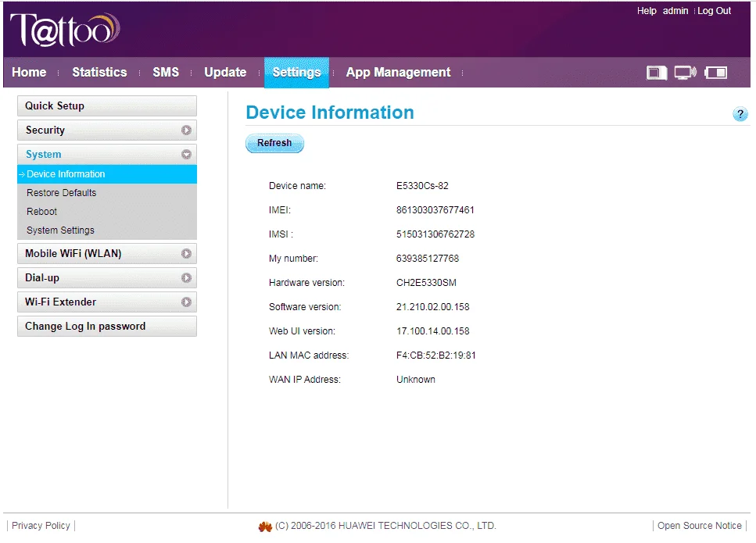Click software version 21.210.02.00.158
This screenshot has width=756, height=543.
coord(433,306)
